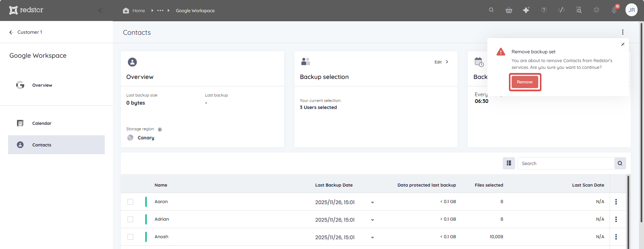The width and height of the screenshot is (644, 249).
Task: Click the Overview card person icon
Action: (x=132, y=62)
